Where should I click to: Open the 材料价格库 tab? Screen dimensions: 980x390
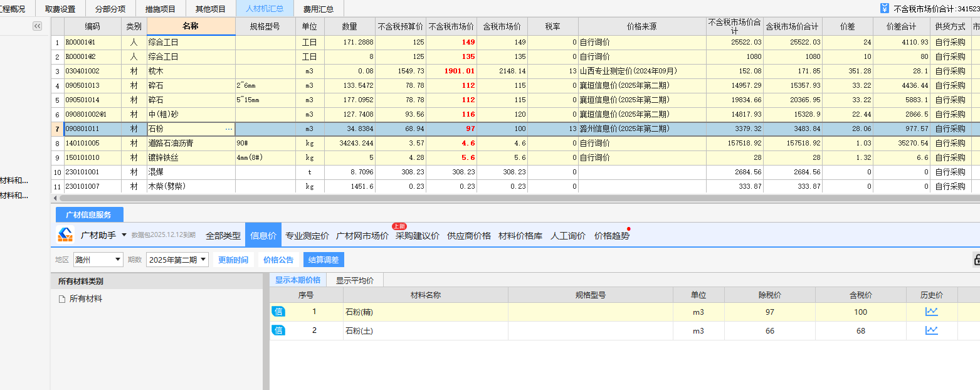click(x=520, y=236)
